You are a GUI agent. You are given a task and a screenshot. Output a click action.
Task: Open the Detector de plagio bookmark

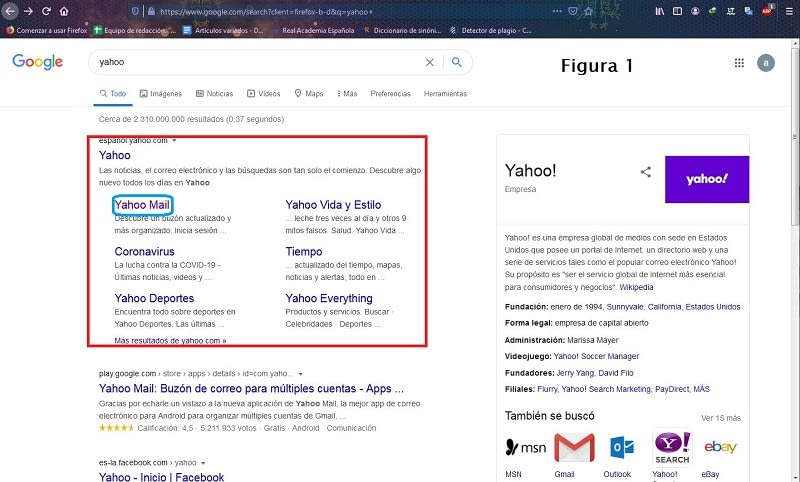tap(490, 31)
